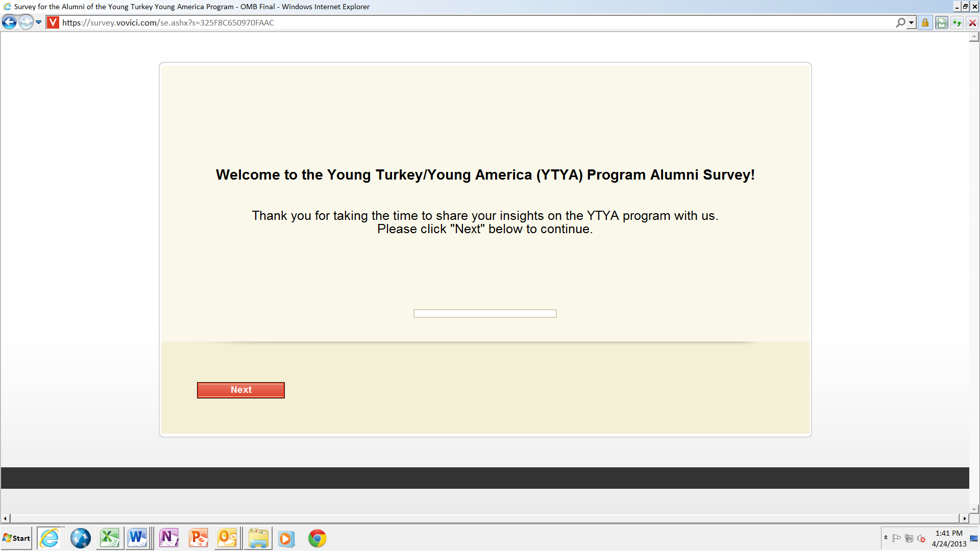980x551 pixels.
Task: Launch Google Chrome from taskbar
Action: coord(317,538)
